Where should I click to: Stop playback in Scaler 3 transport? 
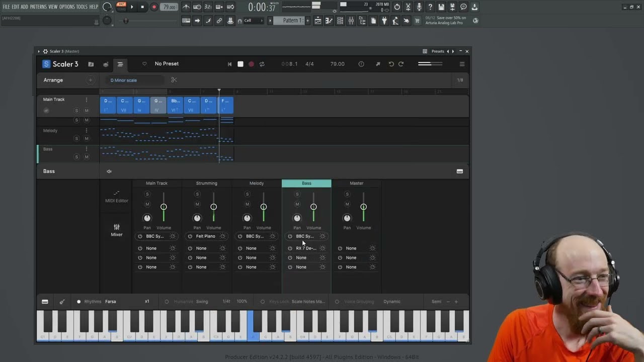click(240, 64)
